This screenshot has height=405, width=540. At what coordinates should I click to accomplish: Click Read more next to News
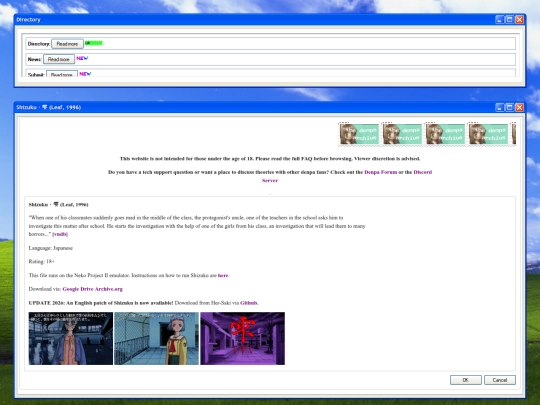coord(59,59)
